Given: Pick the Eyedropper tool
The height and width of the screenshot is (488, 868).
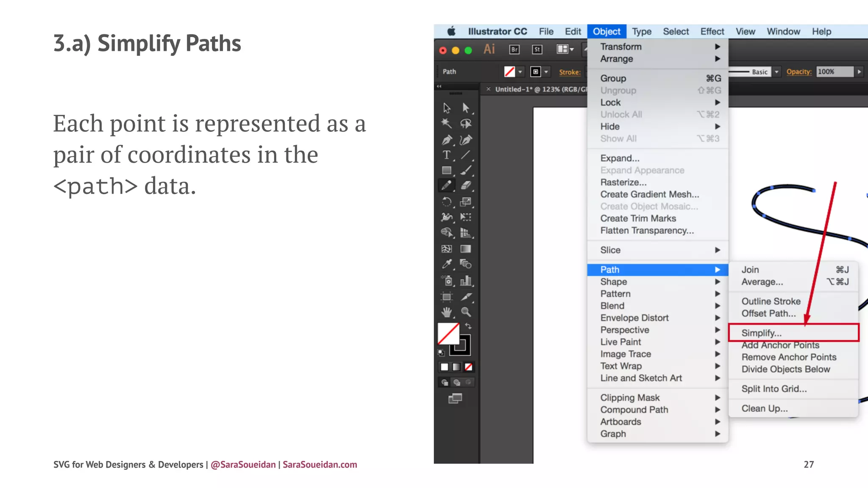Looking at the screenshot, I should [446, 264].
